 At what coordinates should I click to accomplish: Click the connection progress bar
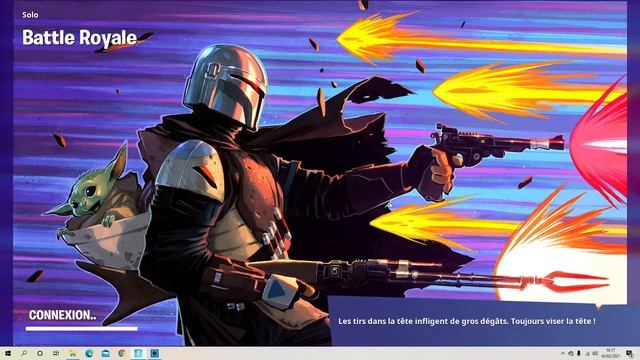82,329
